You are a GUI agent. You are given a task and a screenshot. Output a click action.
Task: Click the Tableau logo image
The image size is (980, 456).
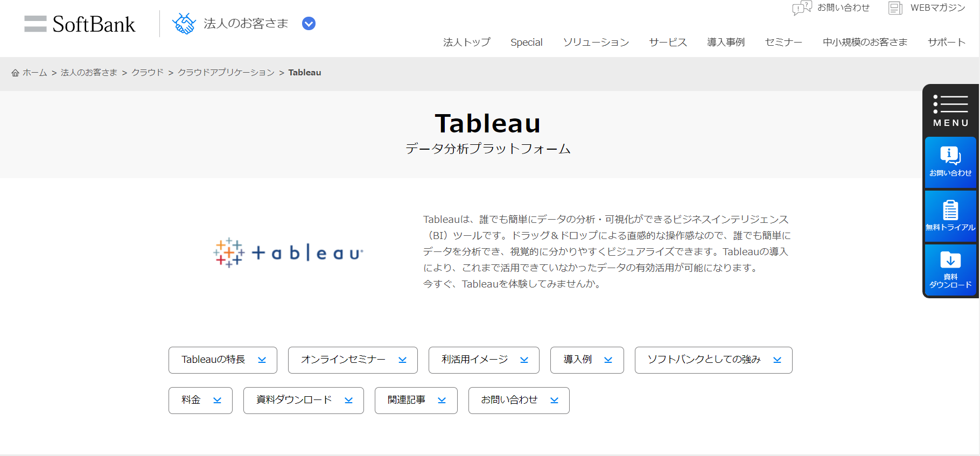pyautogui.click(x=289, y=252)
